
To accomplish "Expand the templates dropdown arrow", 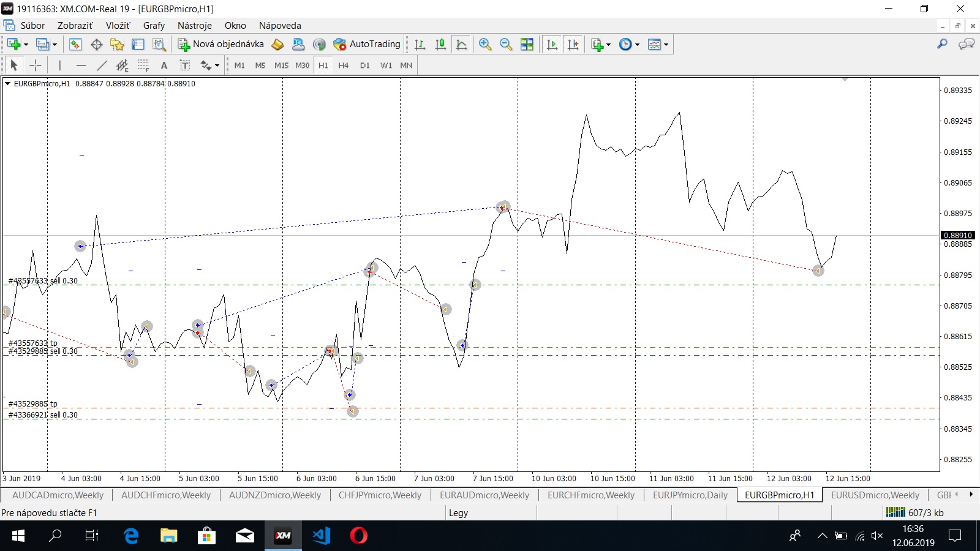I will pyautogui.click(x=666, y=44).
